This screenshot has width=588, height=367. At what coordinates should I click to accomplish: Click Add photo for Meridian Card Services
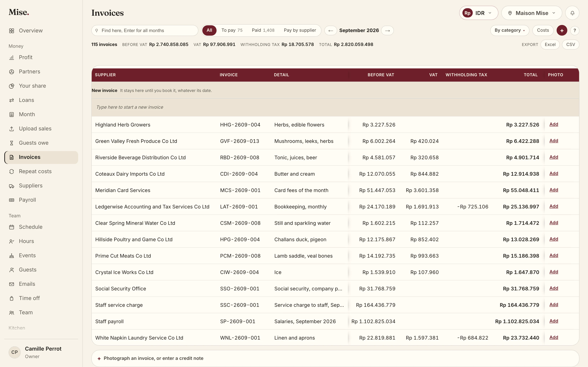[x=554, y=190]
